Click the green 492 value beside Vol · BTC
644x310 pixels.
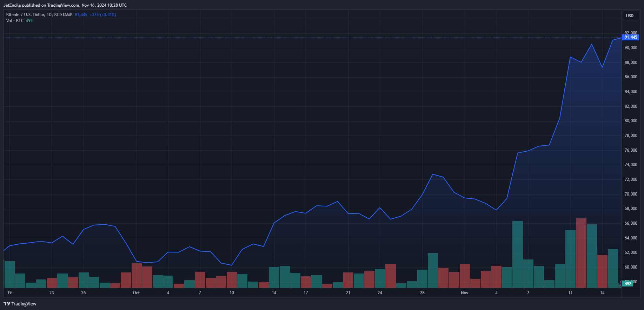29,21
